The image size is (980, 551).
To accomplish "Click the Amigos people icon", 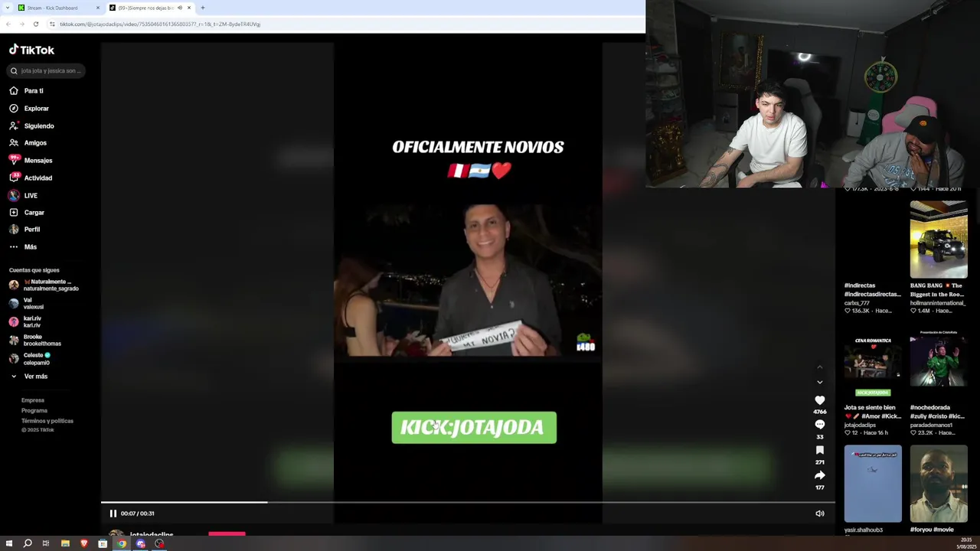I will tap(14, 142).
